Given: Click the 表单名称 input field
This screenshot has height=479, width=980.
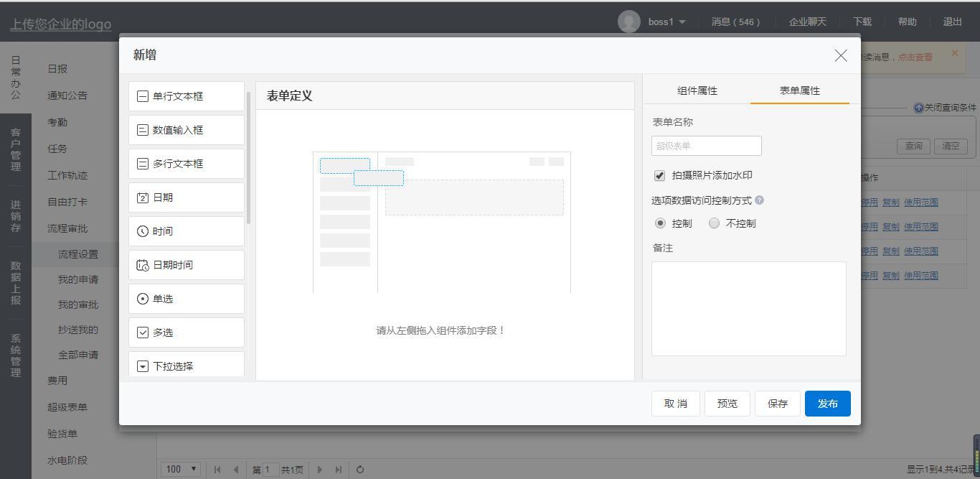Looking at the screenshot, I should (706, 146).
